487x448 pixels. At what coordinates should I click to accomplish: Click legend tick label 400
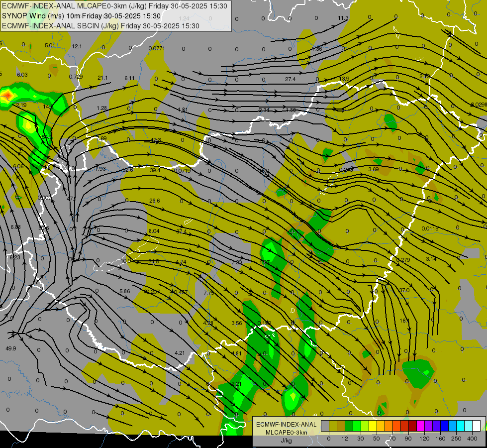(472, 439)
